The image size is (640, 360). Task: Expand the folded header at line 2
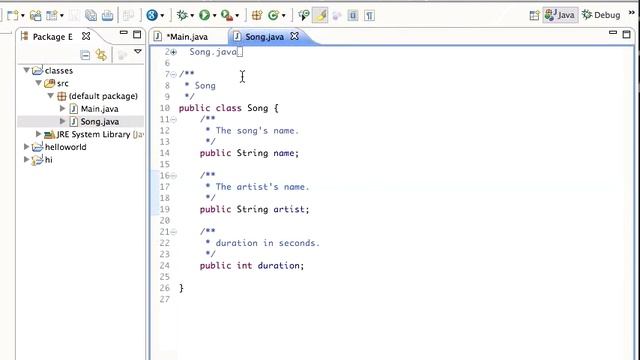click(x=174, y=52)
